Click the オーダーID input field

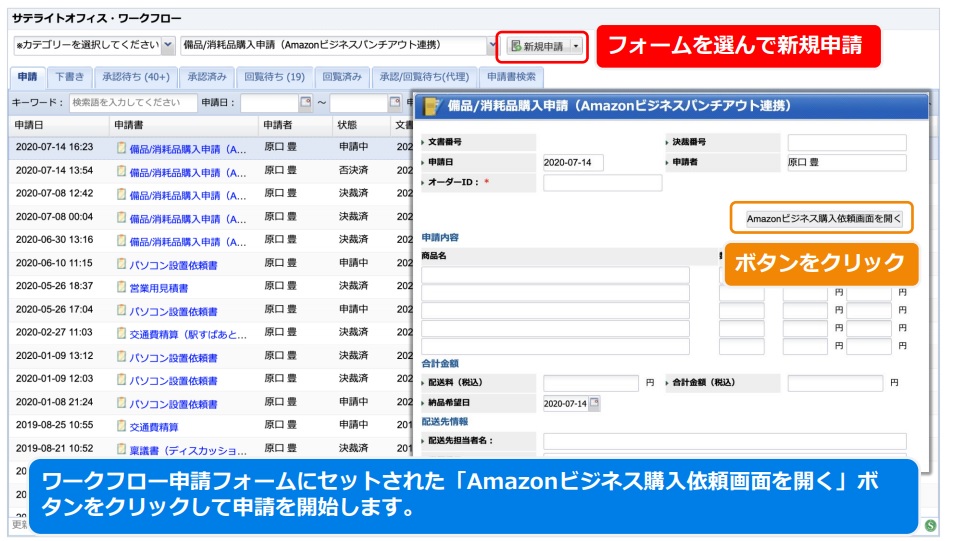602,182
